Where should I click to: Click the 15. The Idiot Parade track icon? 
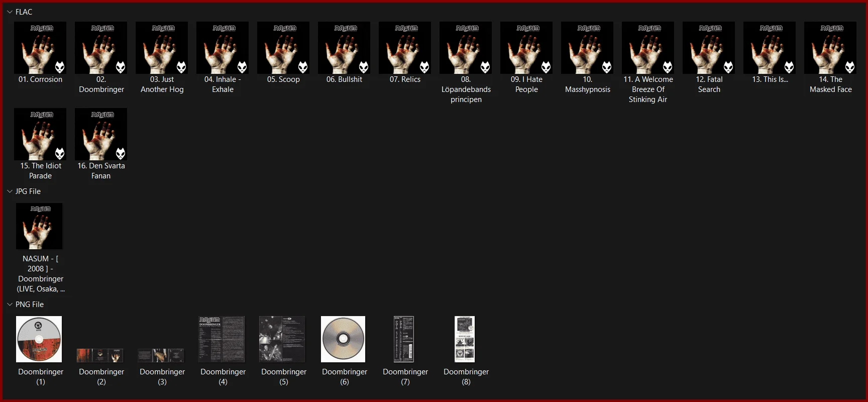click(40, 134)
